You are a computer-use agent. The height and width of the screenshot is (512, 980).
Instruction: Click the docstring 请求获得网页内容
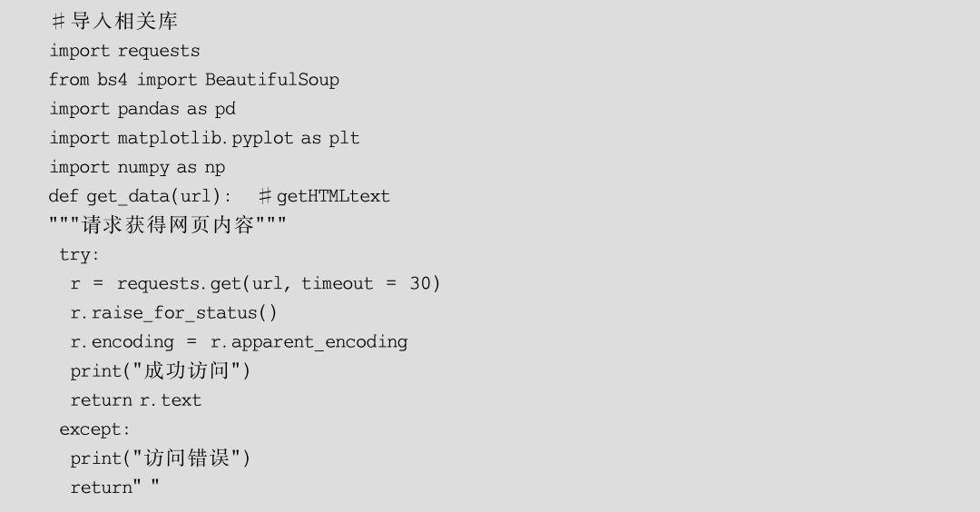click(x=168, y=225)
